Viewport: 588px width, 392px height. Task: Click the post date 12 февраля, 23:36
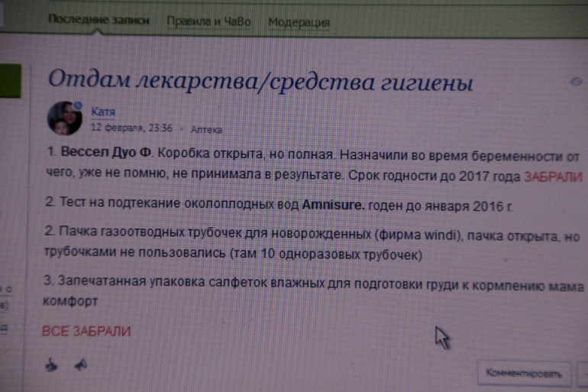click(x=131, y=128)
